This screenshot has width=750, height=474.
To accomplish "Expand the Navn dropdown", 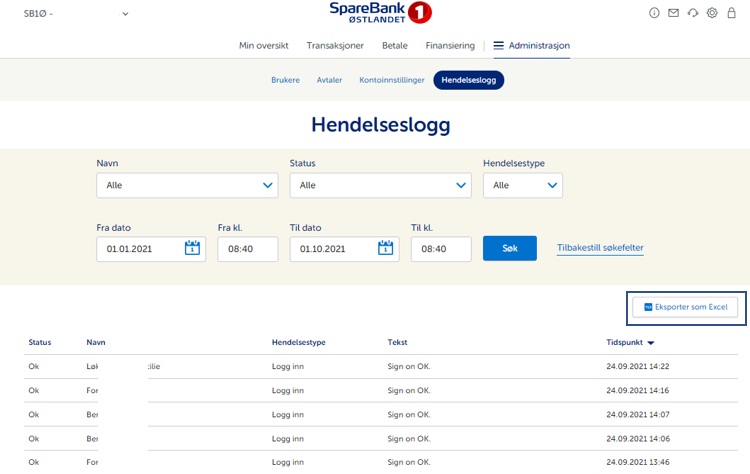I will 186,185.
